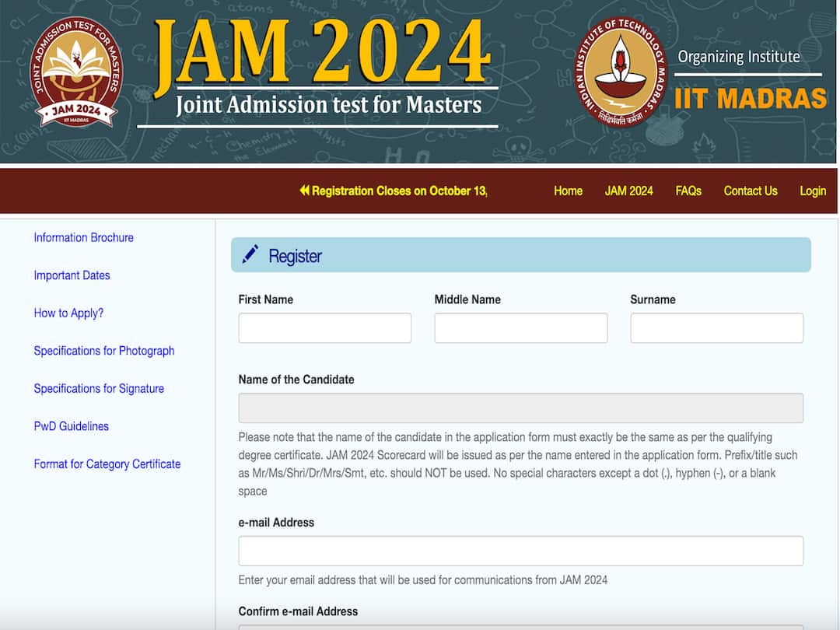Image resolution: width=840 pixels, height=630 pixels.
Task: Open the How to Apply? link
Action: 68,313
